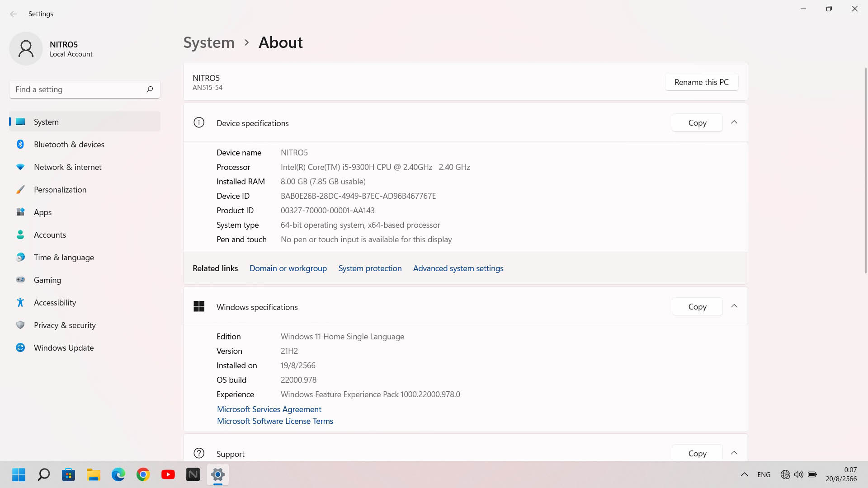Viewport: 868px width, 488px height.
Task: Open Personalization settings
Action: (85, 189)
